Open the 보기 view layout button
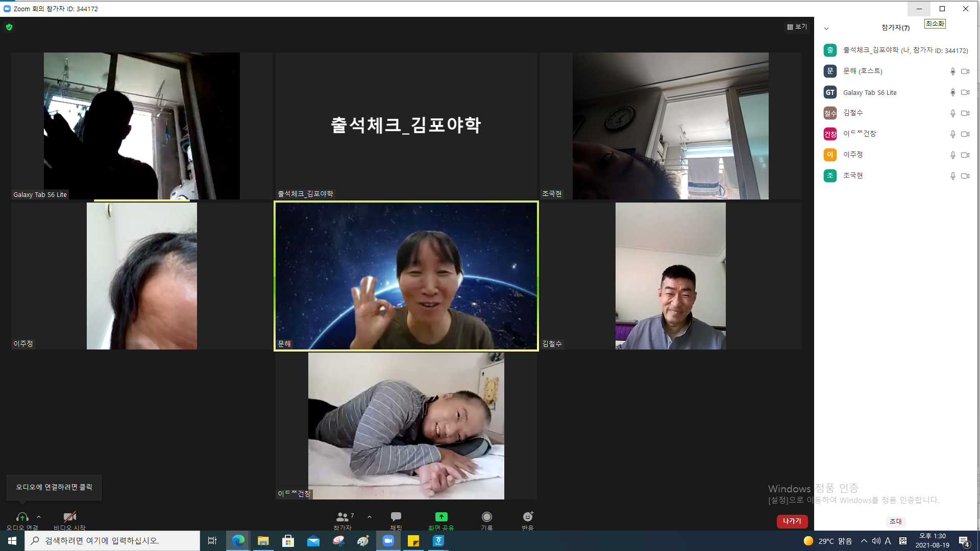The width and height of the screenshot is (980, 551). click(x=797, y=27)
